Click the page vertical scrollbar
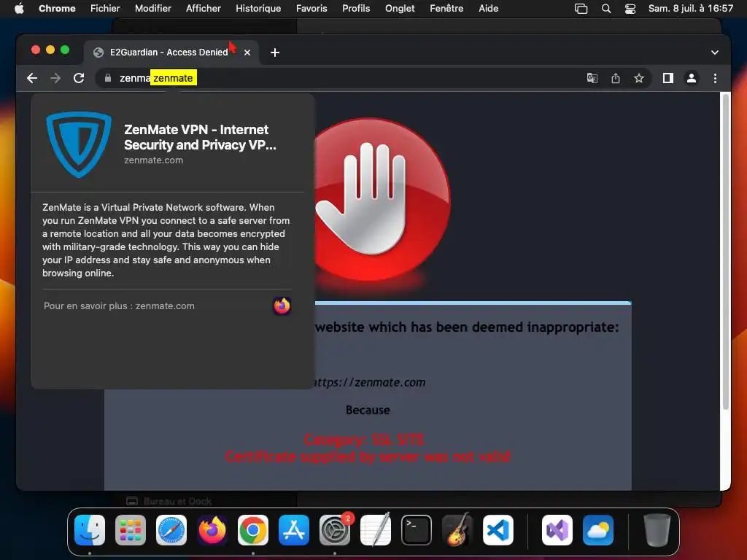 [726, 252]
